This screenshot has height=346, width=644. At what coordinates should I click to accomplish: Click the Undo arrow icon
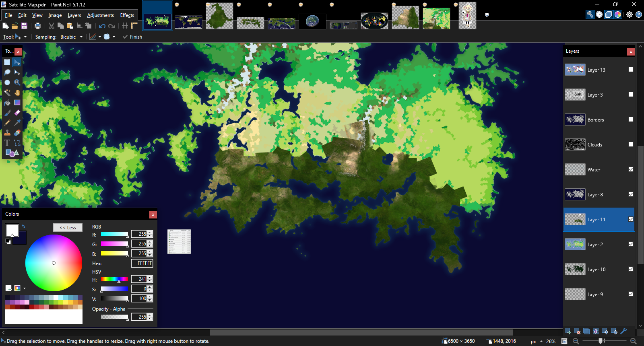102,26
